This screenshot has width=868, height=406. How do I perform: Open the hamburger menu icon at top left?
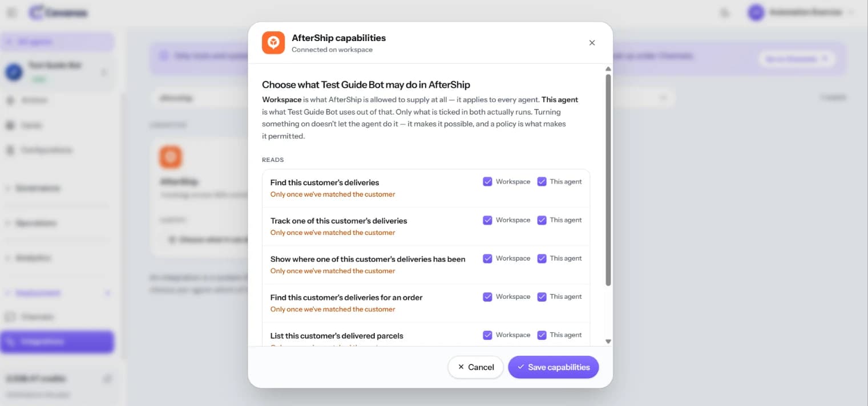(11, 13)
